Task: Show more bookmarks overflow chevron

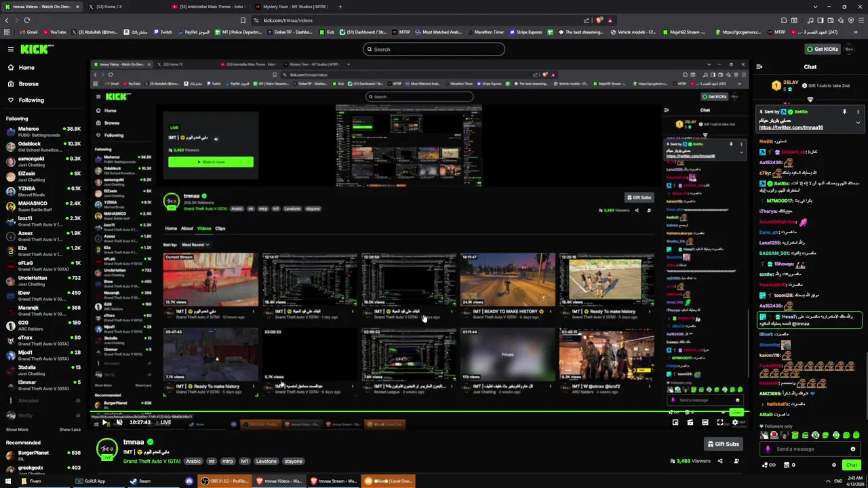Action: (x=856, y=32)
